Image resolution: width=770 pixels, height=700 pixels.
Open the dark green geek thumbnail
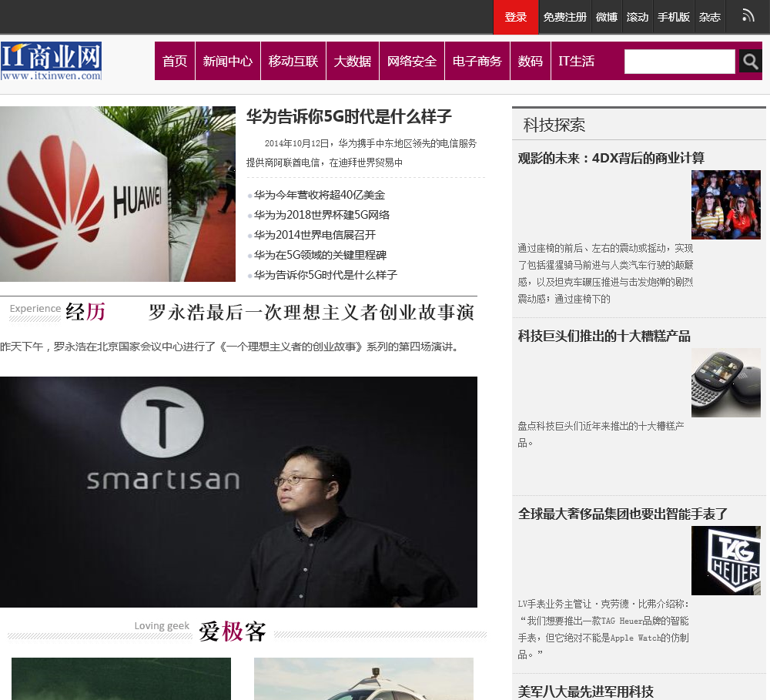tap(122, 679)
